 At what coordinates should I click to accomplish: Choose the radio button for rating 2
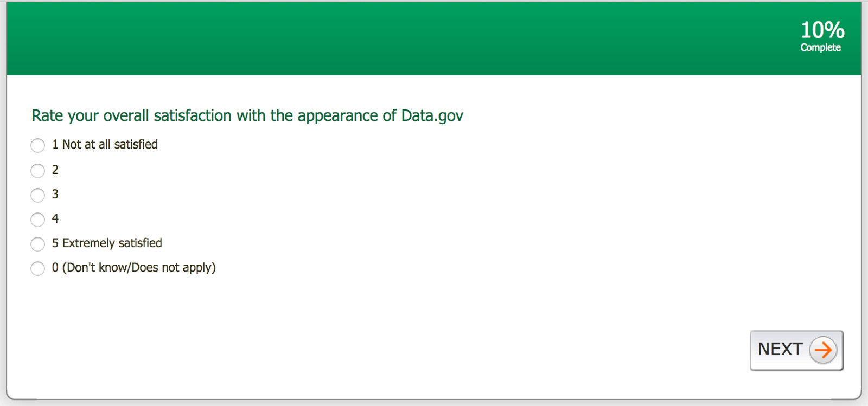point(37,171)
